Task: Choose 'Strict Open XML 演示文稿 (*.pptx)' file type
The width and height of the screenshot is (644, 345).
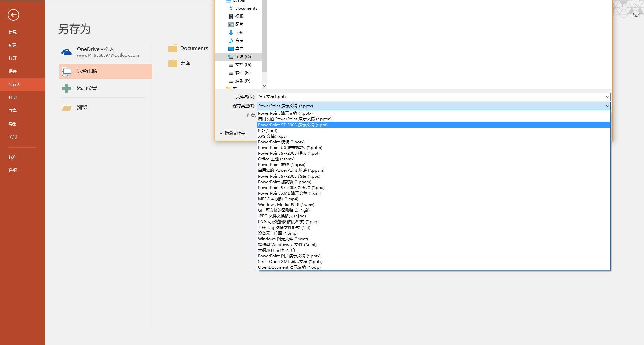Action: coord(433,262)
